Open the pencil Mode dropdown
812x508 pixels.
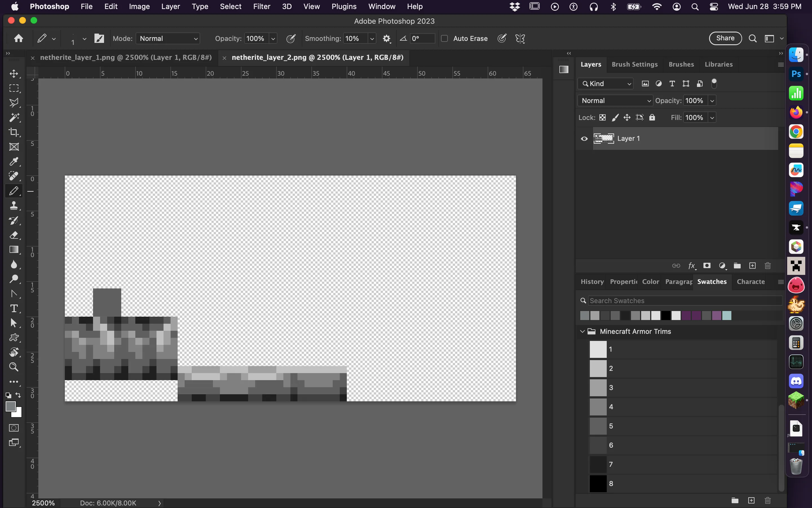168,39
